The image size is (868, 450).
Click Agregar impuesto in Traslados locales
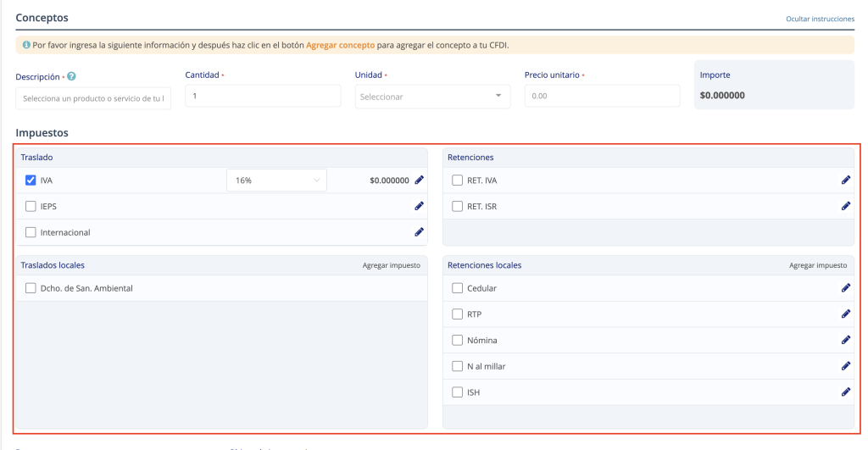[392, 265]
